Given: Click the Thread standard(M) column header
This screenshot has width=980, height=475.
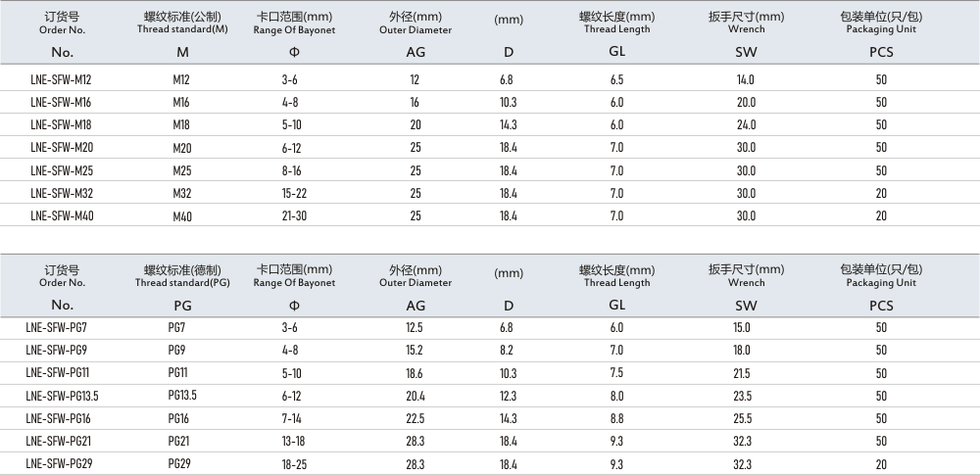Looking at the screenshot, I should tap(181, 23).
